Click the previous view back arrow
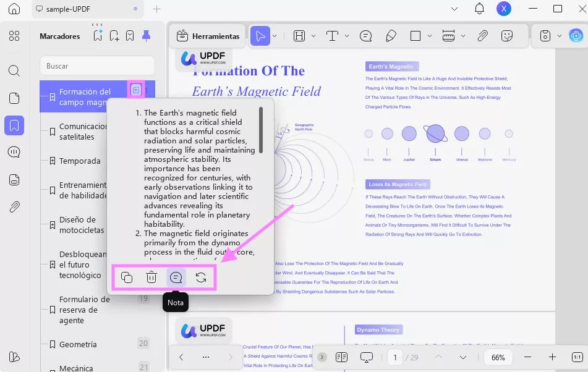Viewport: 588px width, 372px height. (x=181, y=357)
